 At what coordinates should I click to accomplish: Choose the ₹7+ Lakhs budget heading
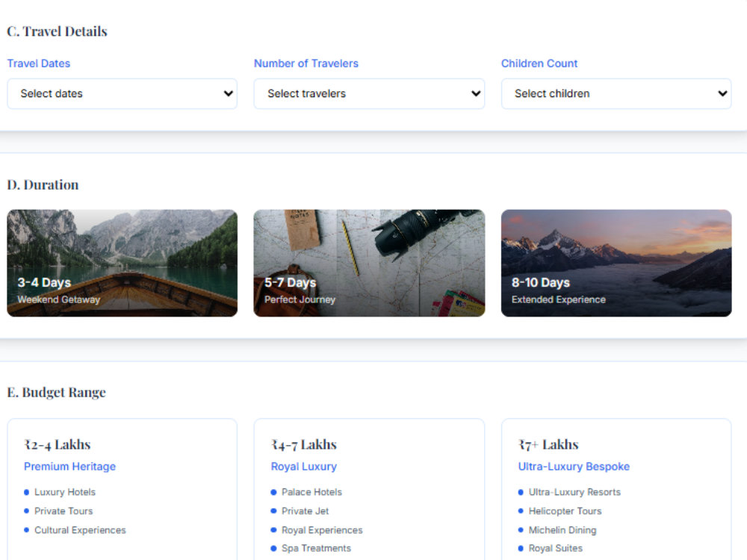[548, 445]
